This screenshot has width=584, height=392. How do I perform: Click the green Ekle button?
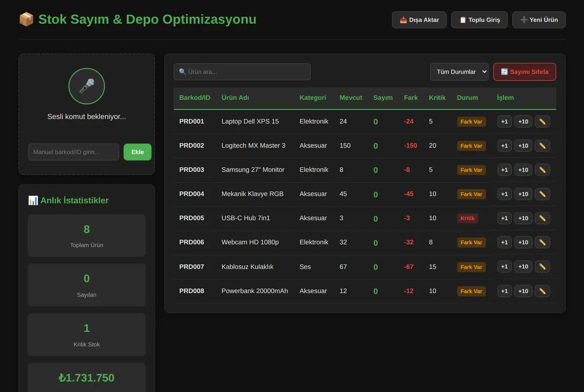137,152
